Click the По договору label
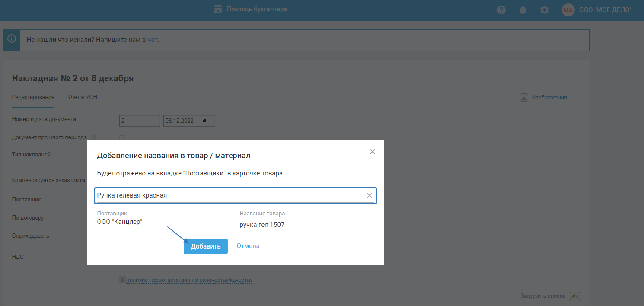 (28, 218)
